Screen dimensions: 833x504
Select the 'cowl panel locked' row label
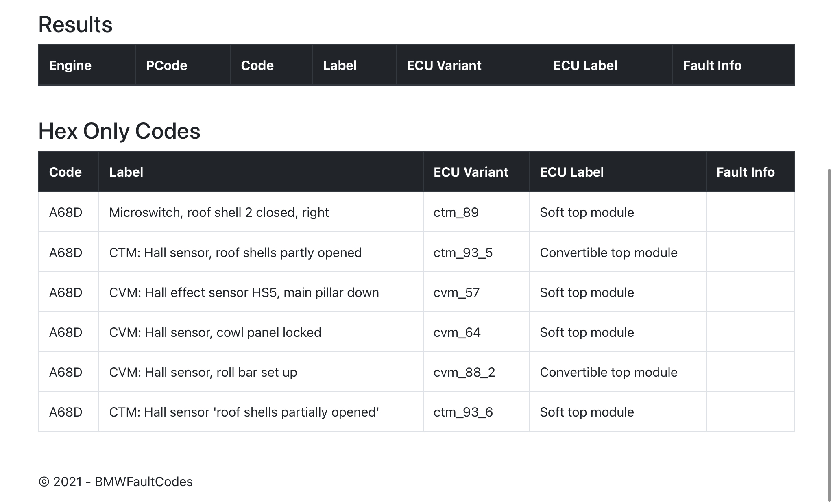tap(215, 332)
